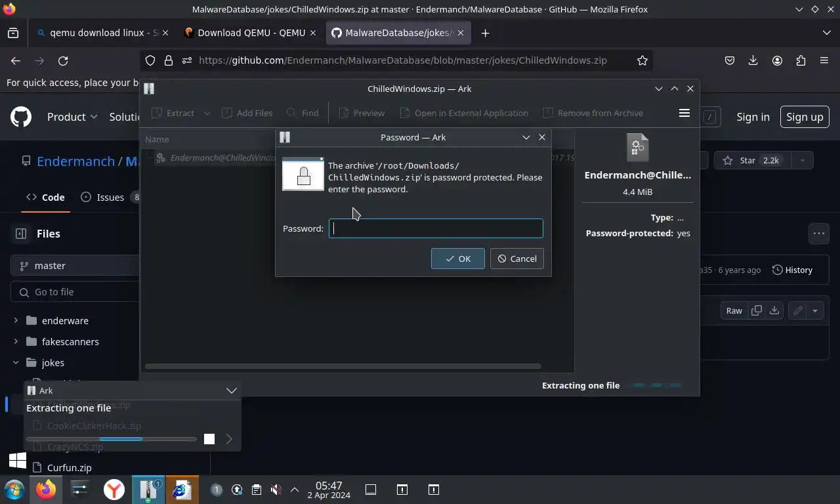This screenshot has height=504, width=840.
Task: Unmute audio volume tray icon
Action: tap(276, 490)
